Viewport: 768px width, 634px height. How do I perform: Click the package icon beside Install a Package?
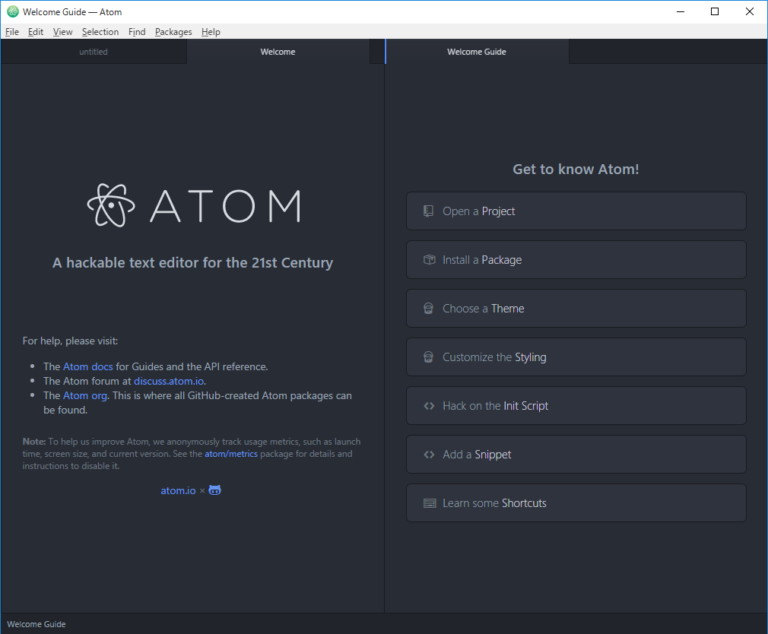[429, 260]
